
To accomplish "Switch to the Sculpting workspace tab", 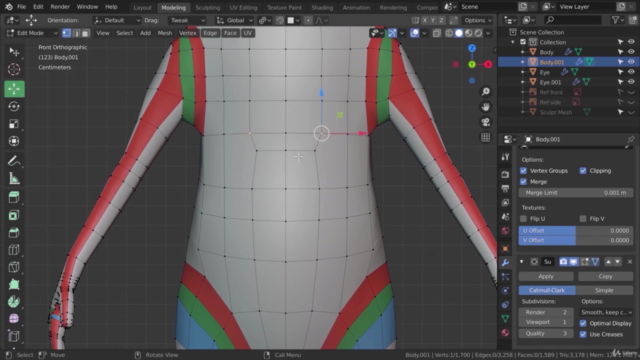I will click(x=207, y=7).
